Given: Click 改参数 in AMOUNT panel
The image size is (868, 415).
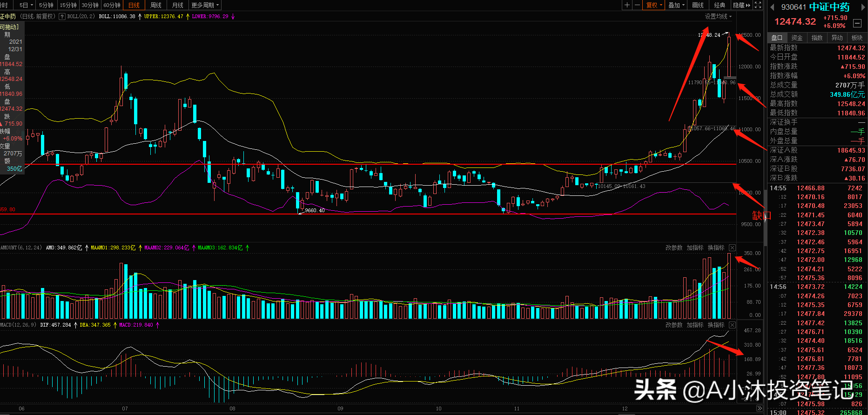Looking at the screenshot, I should click(x=674, y=248).
